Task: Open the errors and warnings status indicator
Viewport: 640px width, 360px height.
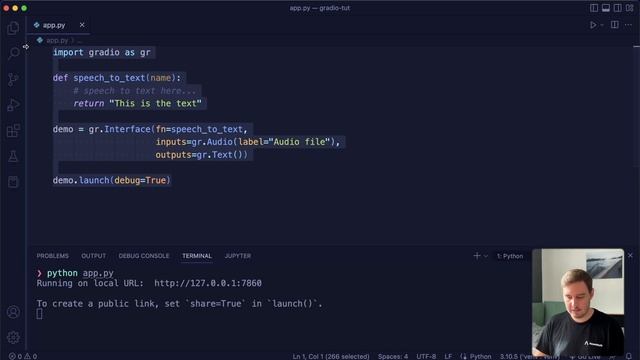Action: point(23,356)
